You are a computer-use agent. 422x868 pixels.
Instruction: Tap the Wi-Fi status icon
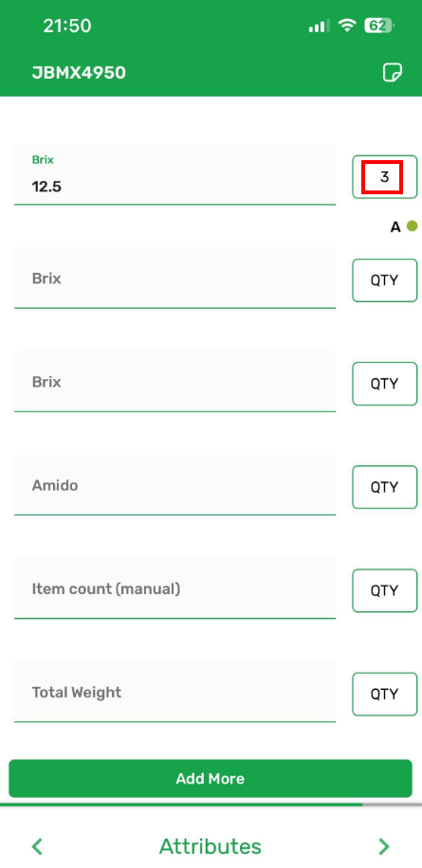coord(347,26)
